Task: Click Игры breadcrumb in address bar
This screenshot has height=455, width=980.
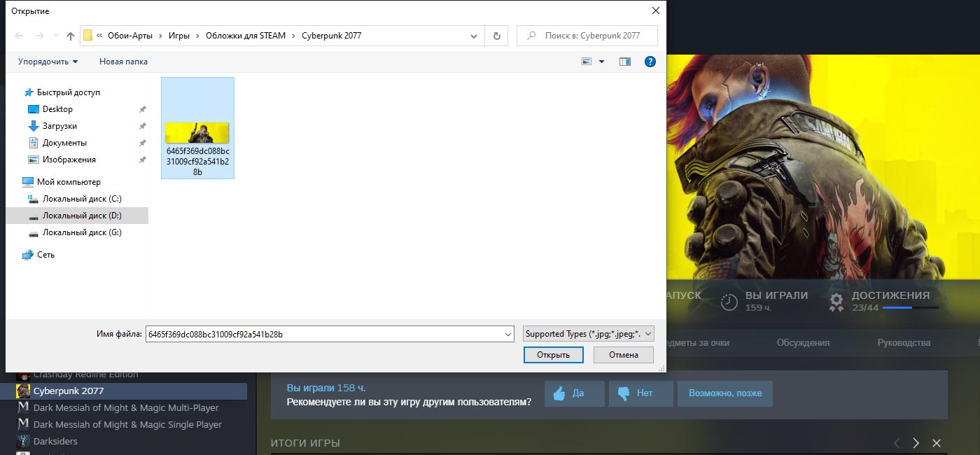Action: pyautogui.click(x=178, y=36)
